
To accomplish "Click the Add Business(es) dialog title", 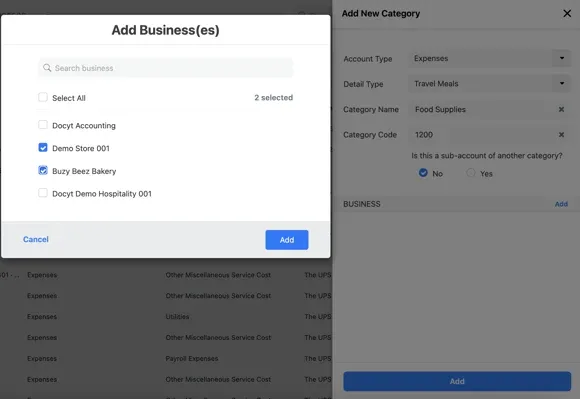I will 165,30.
